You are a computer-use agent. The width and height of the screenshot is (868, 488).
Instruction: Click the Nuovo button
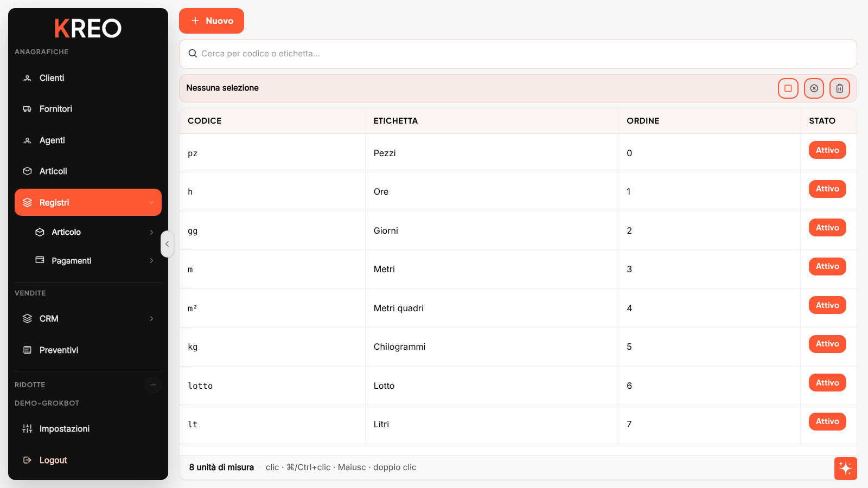coord(212,21)
